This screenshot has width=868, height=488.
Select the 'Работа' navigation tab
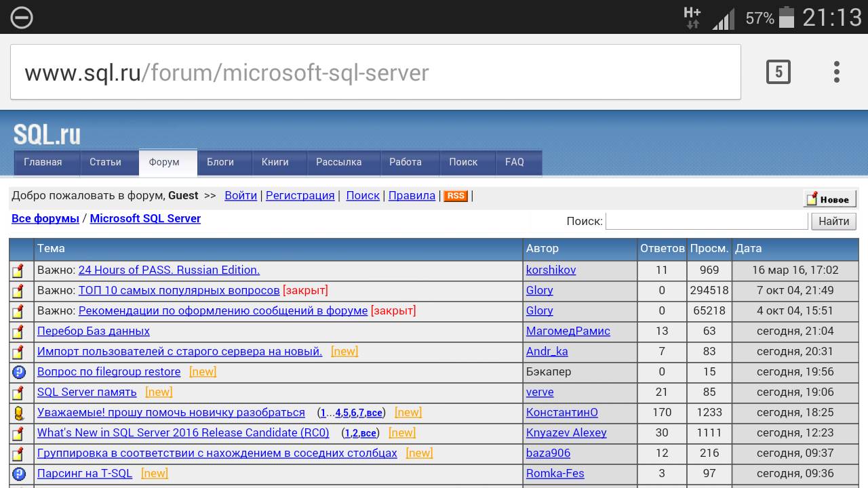(406, 163)
